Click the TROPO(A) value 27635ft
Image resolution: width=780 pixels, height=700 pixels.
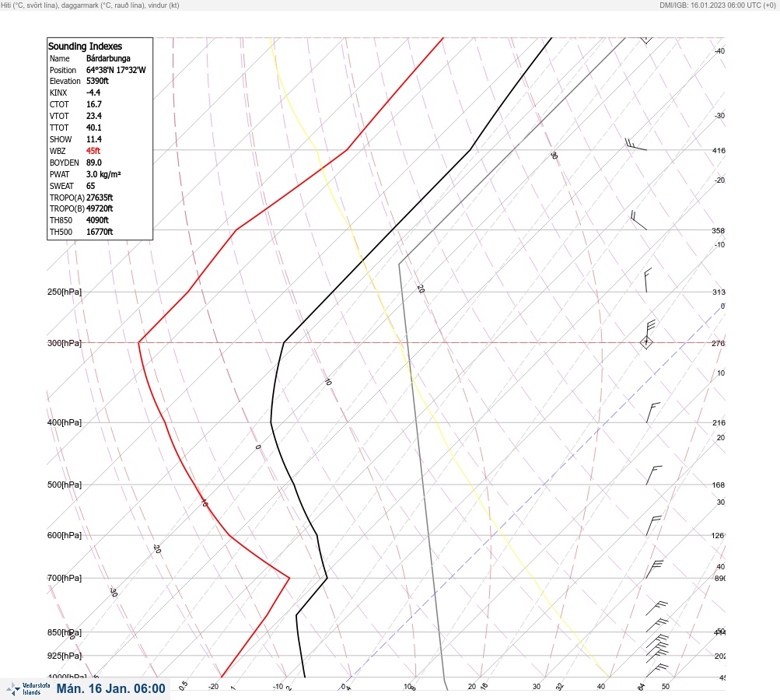pos(100,198)
